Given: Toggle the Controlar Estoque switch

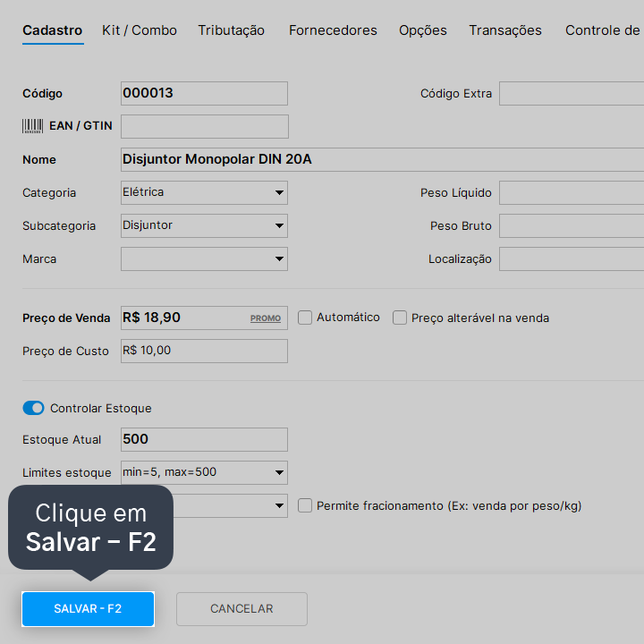Looking at the screenshot, I should (x=33, y=408).
